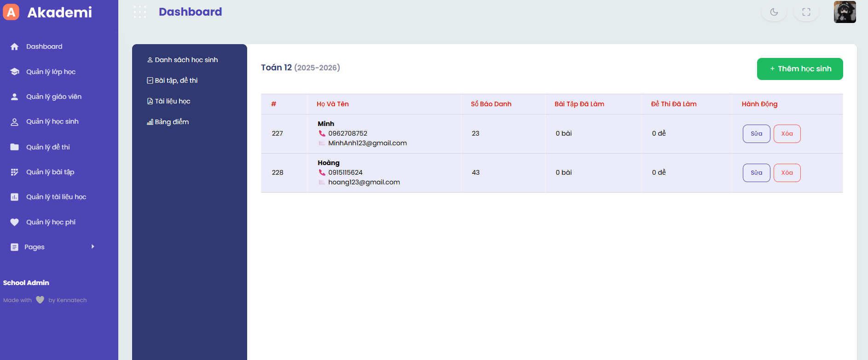The width and height of the screenshot is (868, 360).
Task: Open the dotted grid menu icon
Action: tap(140, 12)
